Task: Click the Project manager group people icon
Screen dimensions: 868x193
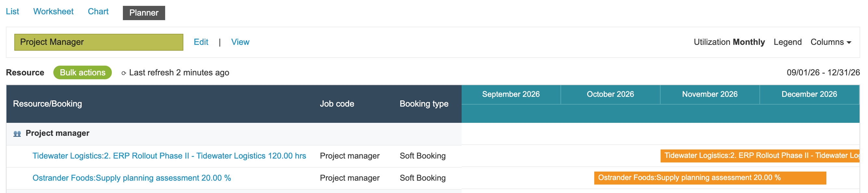Action: tap(17, 134)
